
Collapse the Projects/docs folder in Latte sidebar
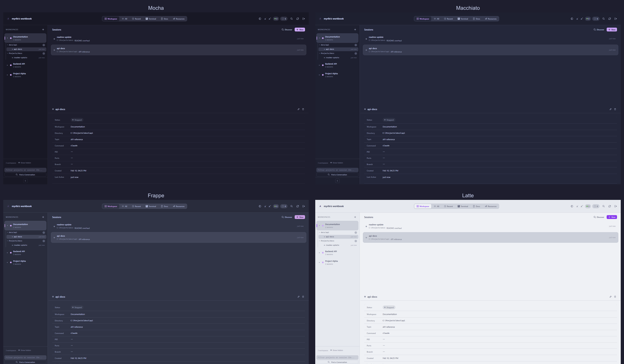pyautogui.click(x=319, y=241)
